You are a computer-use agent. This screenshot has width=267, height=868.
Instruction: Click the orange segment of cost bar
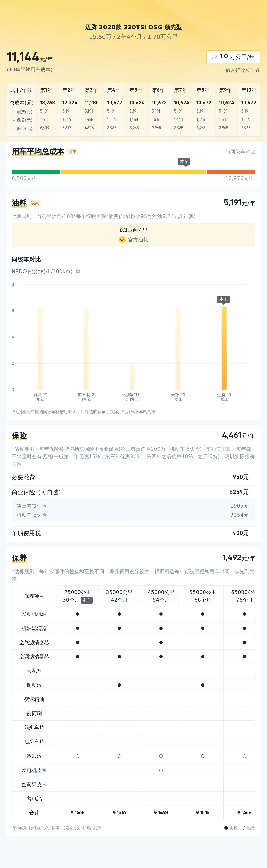pos(231,171)
